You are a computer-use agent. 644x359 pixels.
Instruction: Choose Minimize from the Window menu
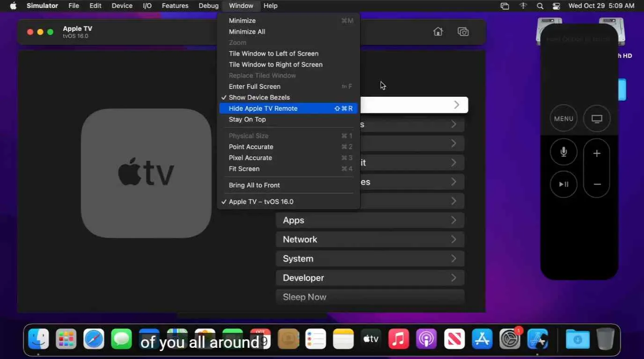pyautogui.click(x=288, y=21)
